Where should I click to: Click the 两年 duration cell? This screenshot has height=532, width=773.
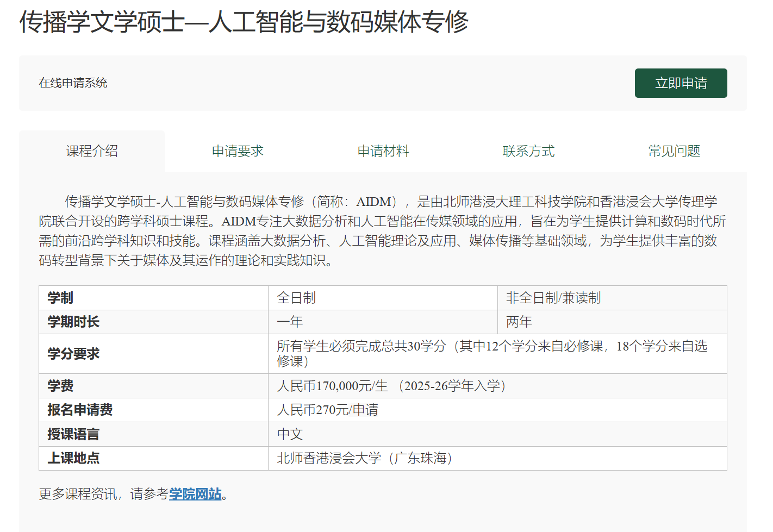(x=613, y=322)
